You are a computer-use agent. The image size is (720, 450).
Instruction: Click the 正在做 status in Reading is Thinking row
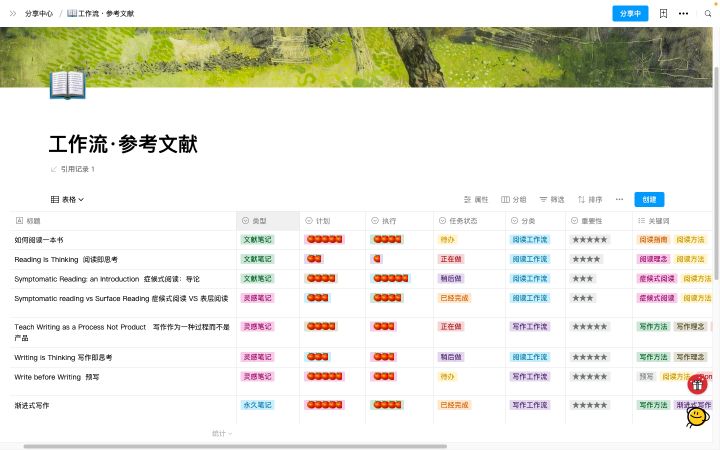click(451, 259)
